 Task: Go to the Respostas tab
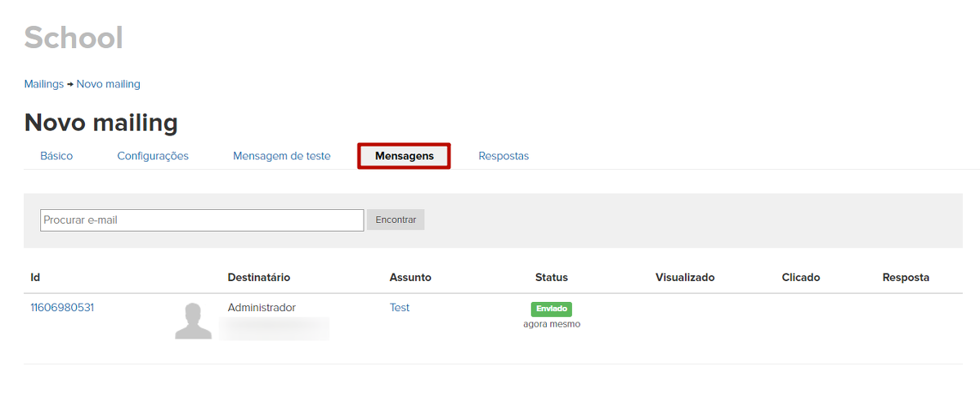[503, 156]
